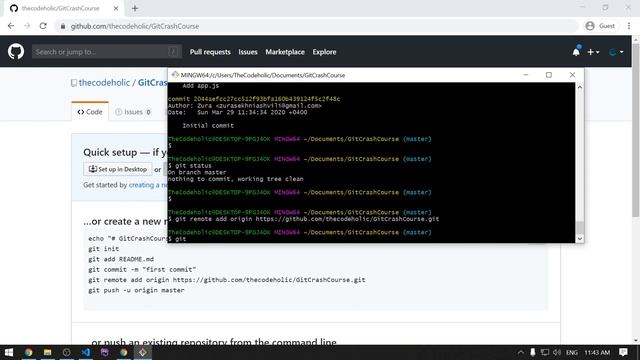Screen dimensions: 640x360
Task: Follow the creating a new file link
Action: (x=148, y=185)
